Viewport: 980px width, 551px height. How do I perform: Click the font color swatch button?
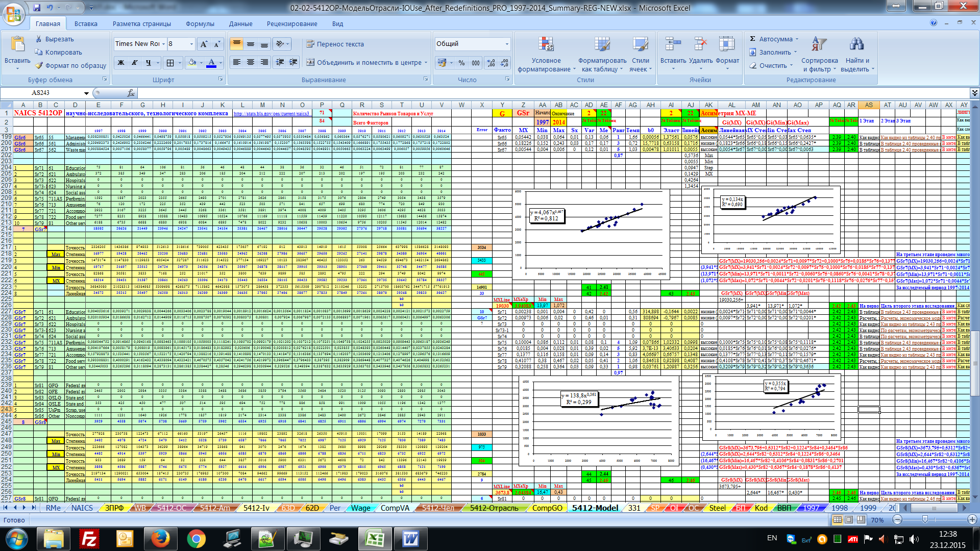[211, 63]
